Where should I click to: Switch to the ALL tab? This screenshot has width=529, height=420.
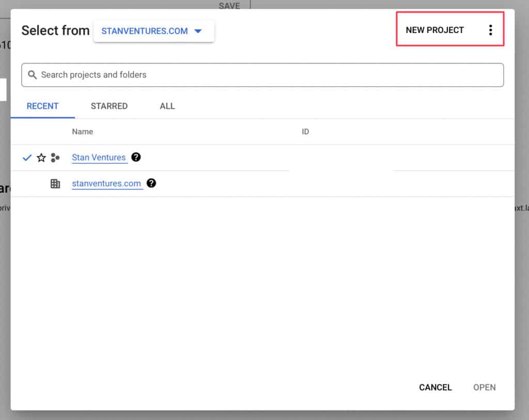[167, 106]
